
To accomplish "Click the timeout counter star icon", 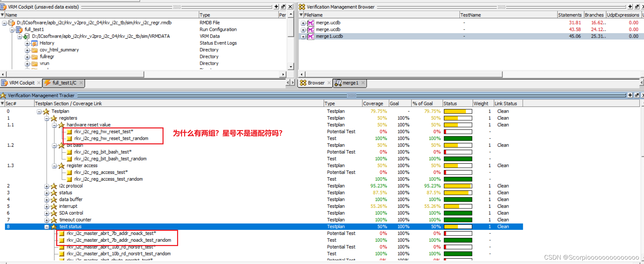I will pos(54,220).
